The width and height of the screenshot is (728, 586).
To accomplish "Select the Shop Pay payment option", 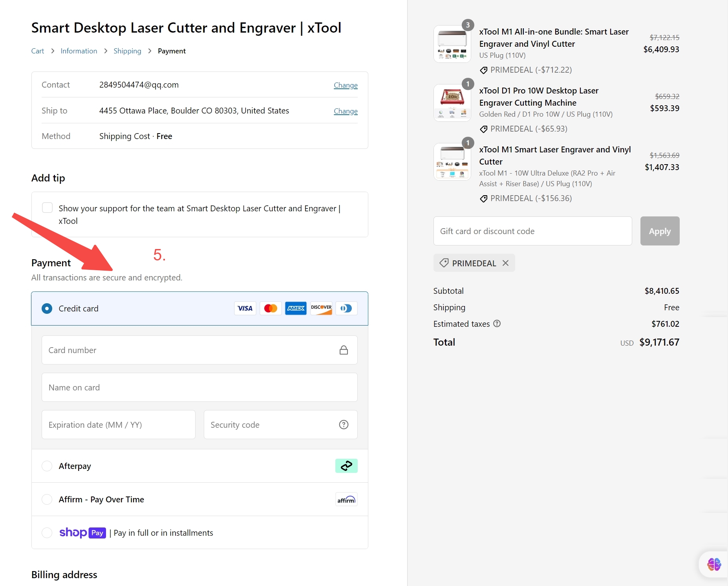I will [x=47, y=533].
